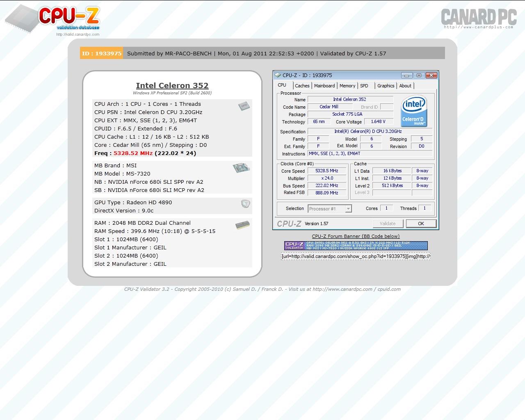Click the Bus Speed value 222.02 MHz

point(327,185)
